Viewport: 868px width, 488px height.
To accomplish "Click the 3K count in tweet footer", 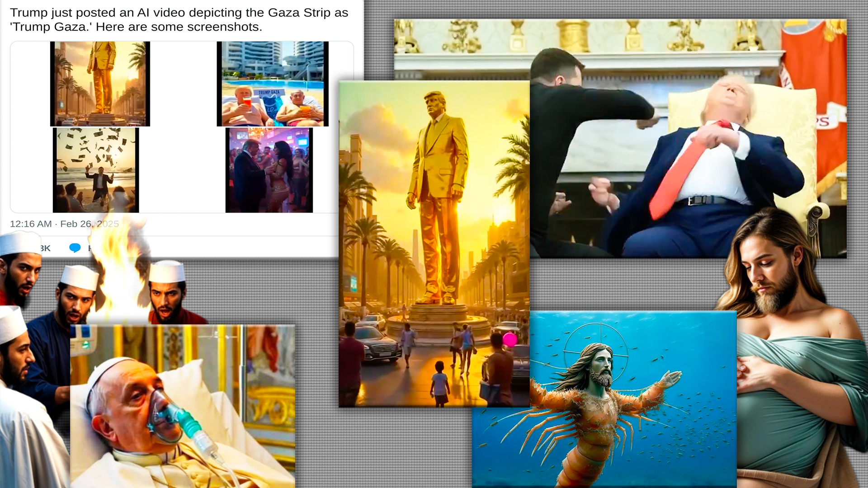I will click(x=45, y=248).
